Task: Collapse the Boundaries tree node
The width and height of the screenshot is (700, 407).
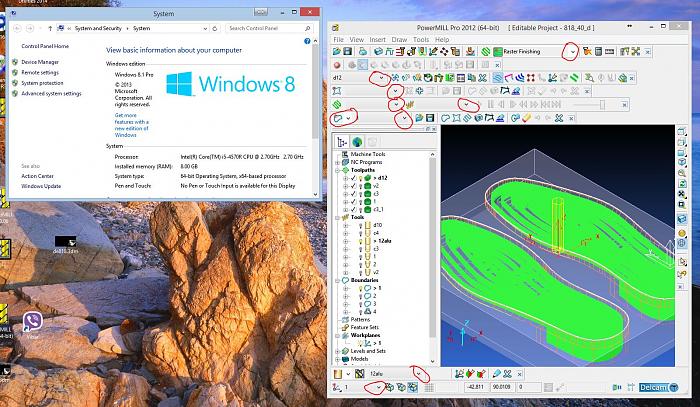Action: coord(338,280)
